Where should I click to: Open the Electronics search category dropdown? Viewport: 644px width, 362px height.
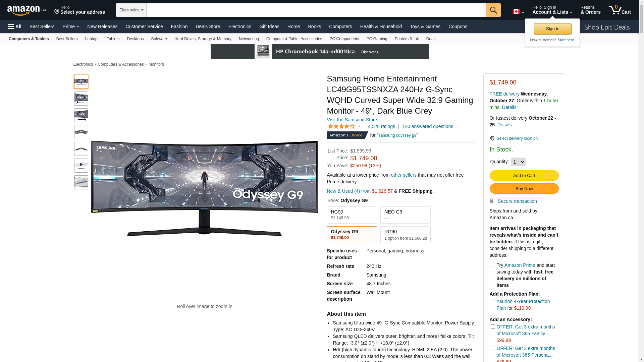coord(131,10)
